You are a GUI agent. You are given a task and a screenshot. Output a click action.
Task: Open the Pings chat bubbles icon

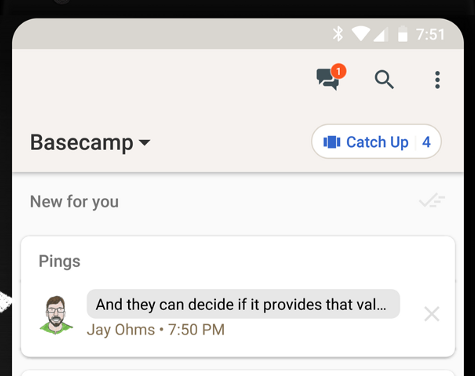(328, 79)
